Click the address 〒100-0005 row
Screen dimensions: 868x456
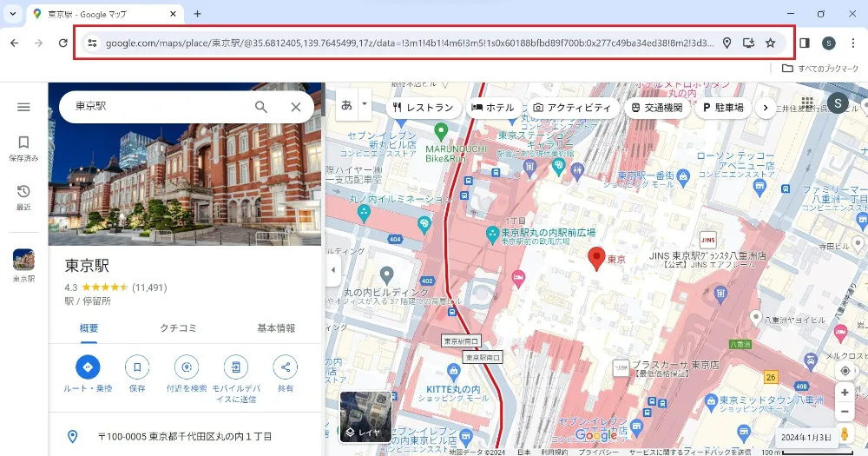185,437
